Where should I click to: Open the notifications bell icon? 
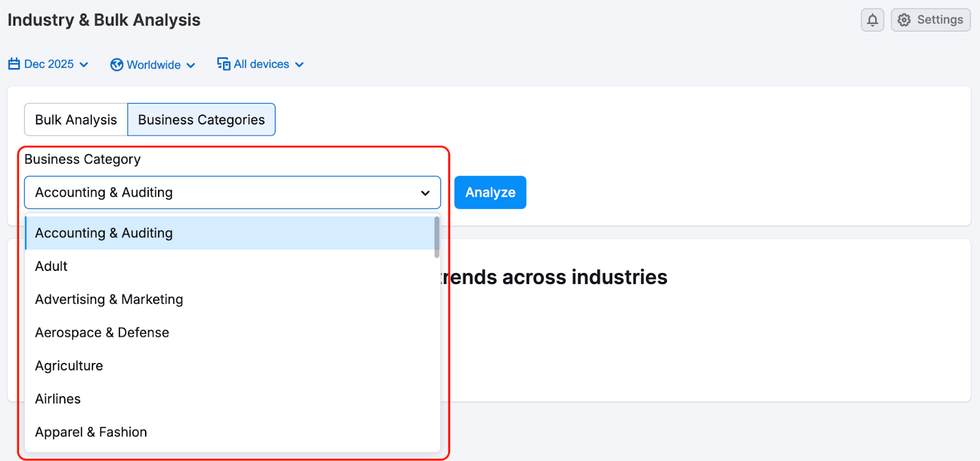click(x=872, y=20)
